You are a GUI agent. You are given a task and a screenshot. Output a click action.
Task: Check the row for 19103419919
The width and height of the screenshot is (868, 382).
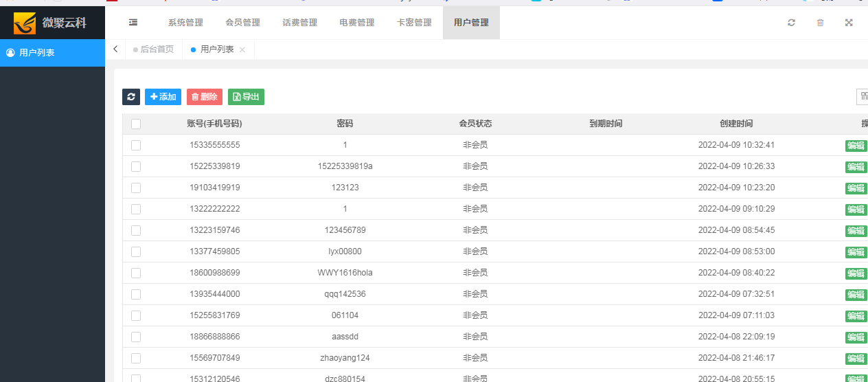tap(136, 188)
